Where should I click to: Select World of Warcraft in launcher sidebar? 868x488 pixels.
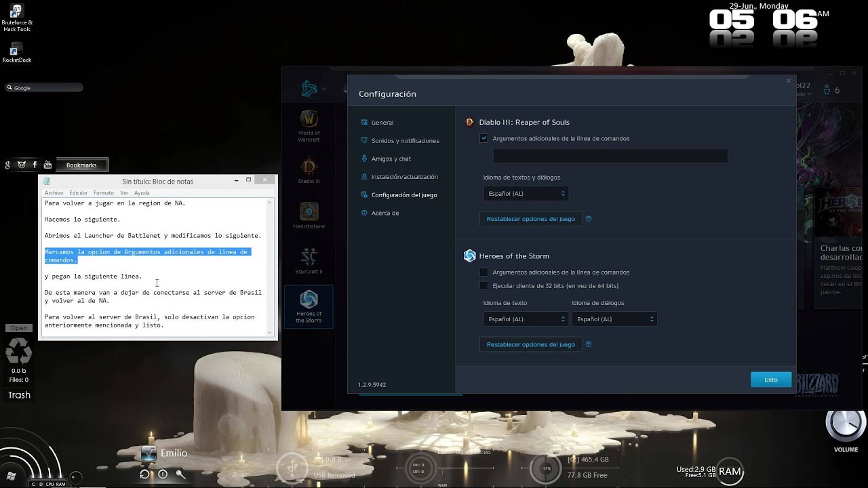[309, 126]
